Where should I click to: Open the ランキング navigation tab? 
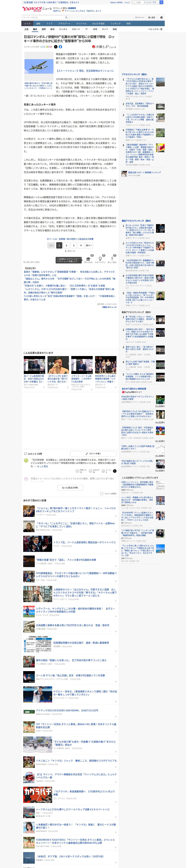coord(115,24)
